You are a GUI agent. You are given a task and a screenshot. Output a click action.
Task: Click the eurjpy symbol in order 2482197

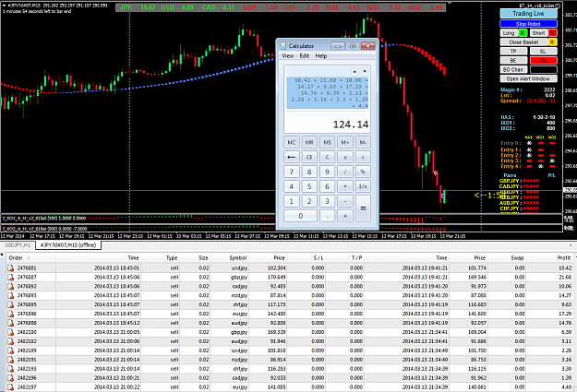pos(240,386)
